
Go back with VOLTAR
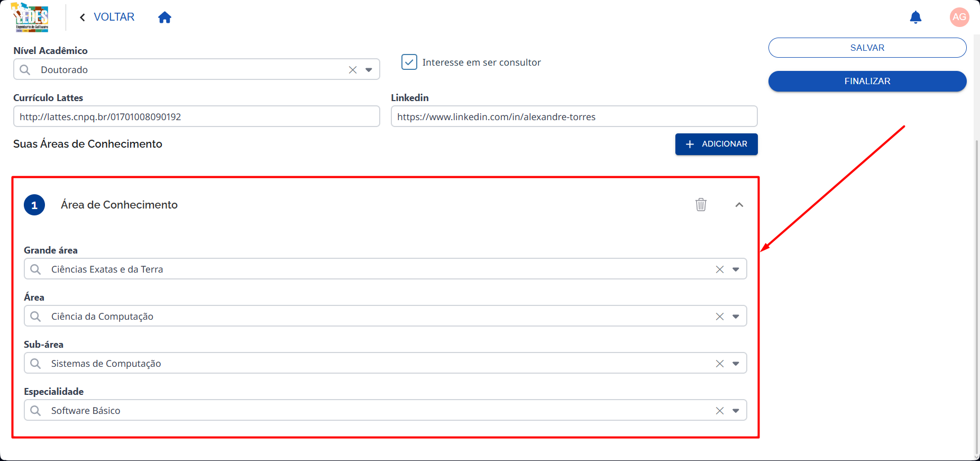click(107, 17)
